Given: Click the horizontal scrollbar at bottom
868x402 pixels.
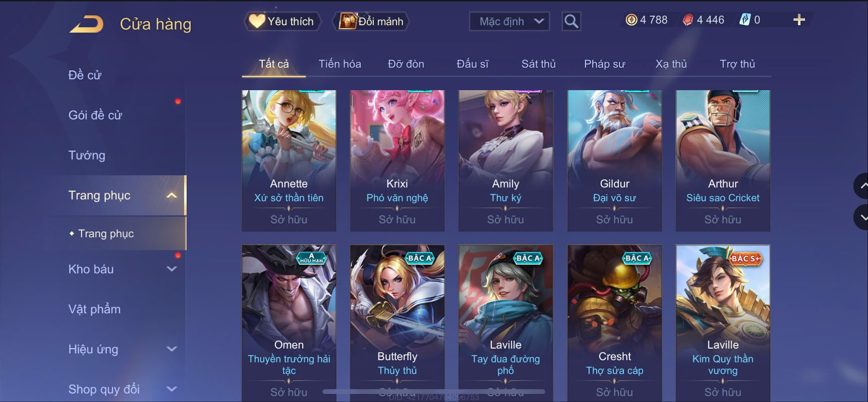Looking at the screenshot, I should (x=434, y=391).
